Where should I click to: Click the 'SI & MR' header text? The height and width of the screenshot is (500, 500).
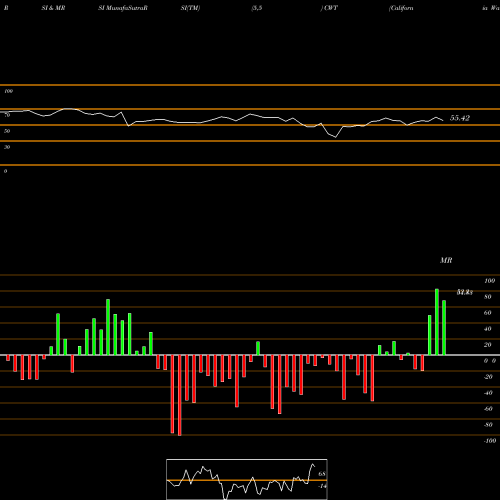pos(53,8)
